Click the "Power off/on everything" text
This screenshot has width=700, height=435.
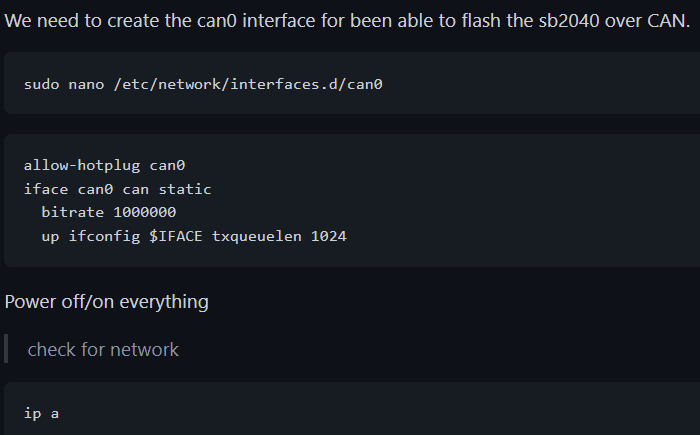107,301
